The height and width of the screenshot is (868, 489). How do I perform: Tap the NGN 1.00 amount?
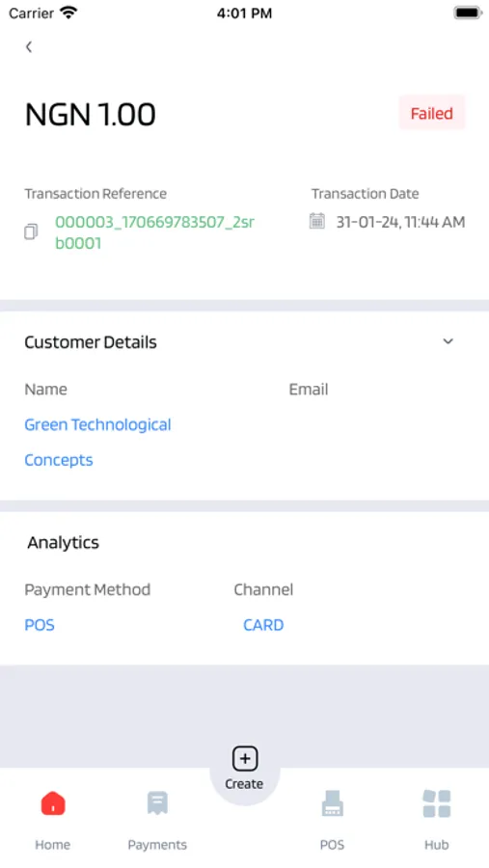click(91, 115)
